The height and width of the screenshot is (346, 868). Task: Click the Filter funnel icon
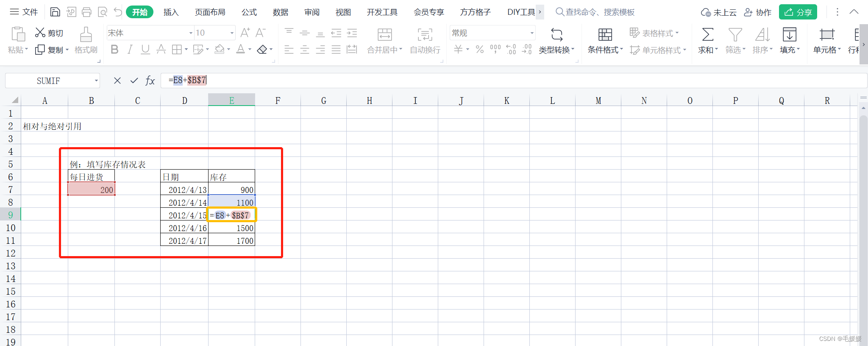click(x=735, y=34)
